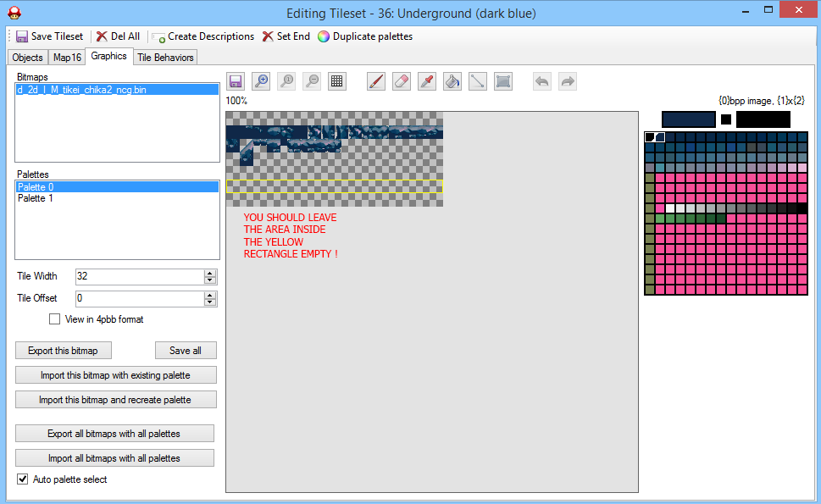Click Import this bitmap with existing palette

tap(116, 375)
